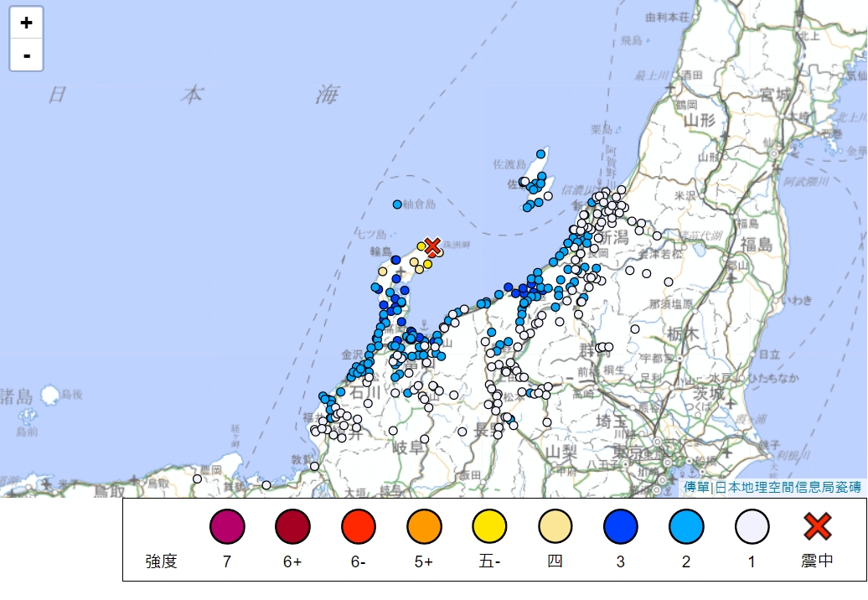The width and height of the screenshot is (868, 600).
Task: Select the westernmost white marker near 舞鶴
Action: [198, 479]
